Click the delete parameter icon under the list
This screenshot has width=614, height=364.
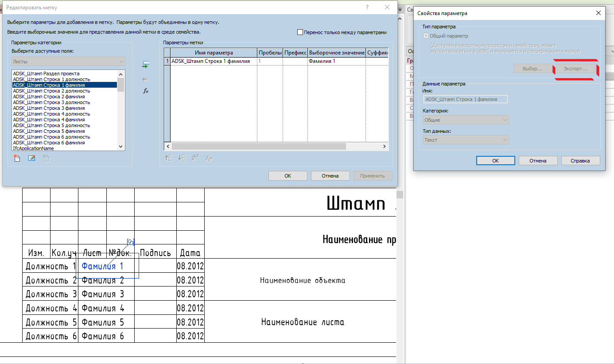coord(46,158)
